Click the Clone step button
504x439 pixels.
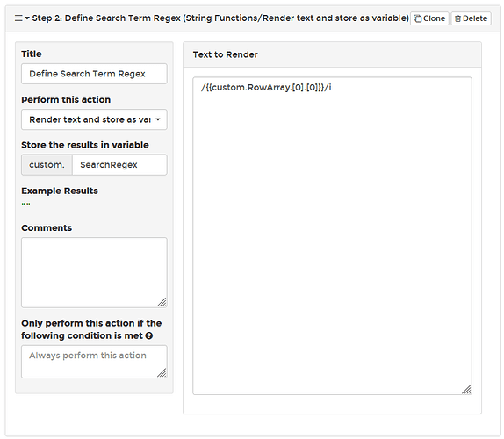click(429, 18)
